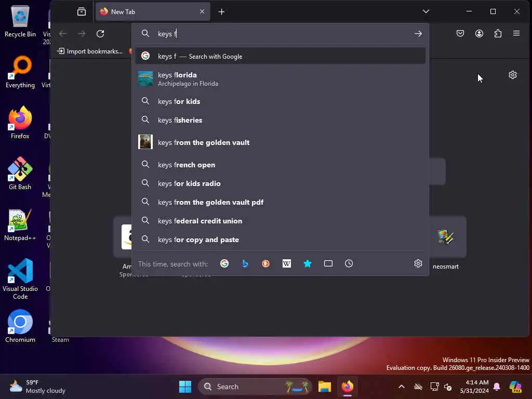Image resolution: width=532 pixels, height=399 pixels.
Task: Go back with the back arrow
Action: tap(63, 34)
